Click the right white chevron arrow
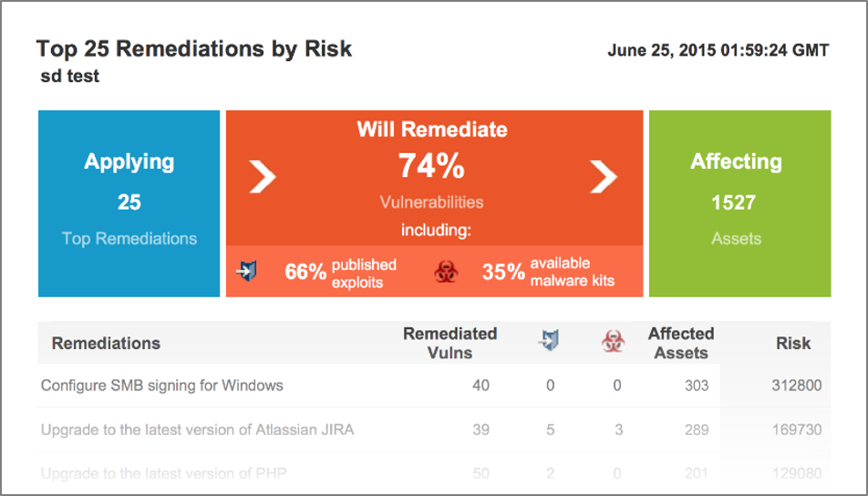 604,177
